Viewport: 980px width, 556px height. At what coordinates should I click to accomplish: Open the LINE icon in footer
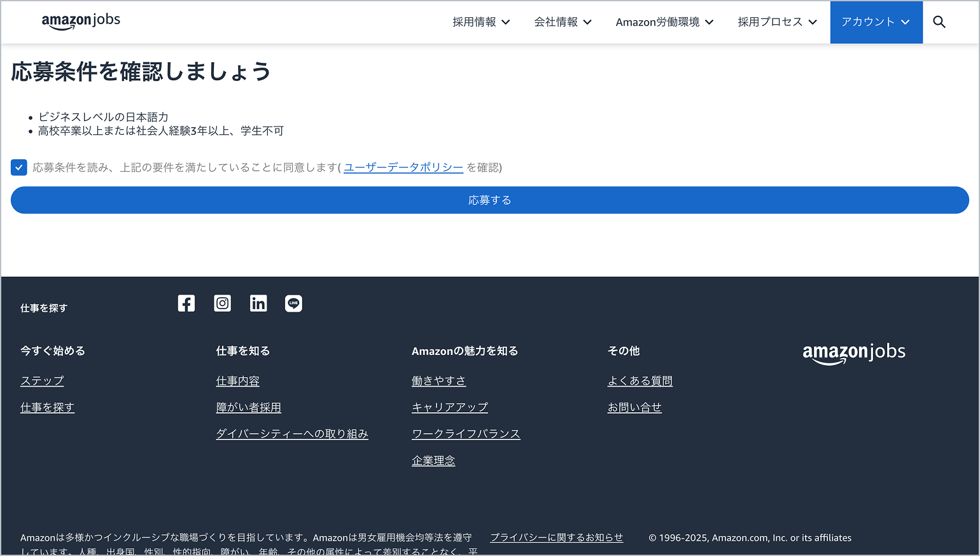[293, 303]
